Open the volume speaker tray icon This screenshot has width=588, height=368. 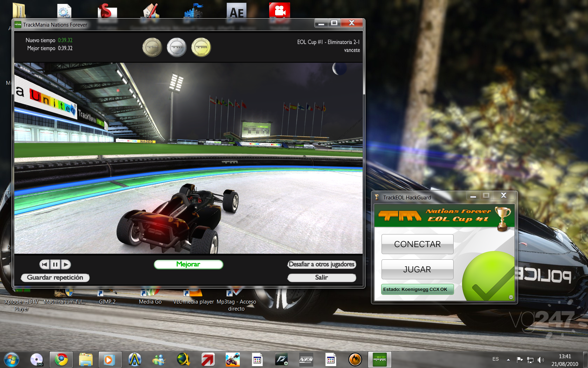541,360
